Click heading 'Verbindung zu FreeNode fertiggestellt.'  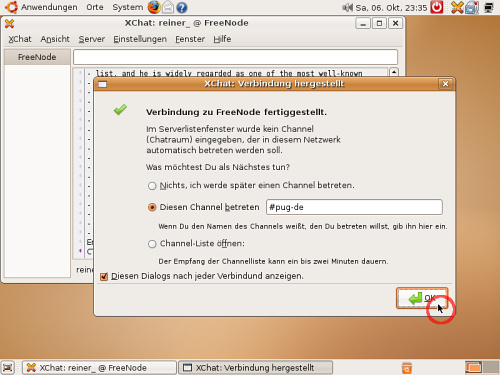coord(236,112)
